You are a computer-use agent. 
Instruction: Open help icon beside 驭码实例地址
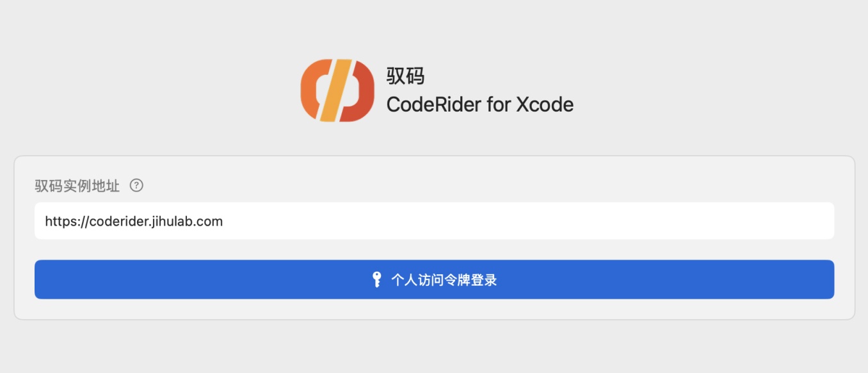pos(136,186)
